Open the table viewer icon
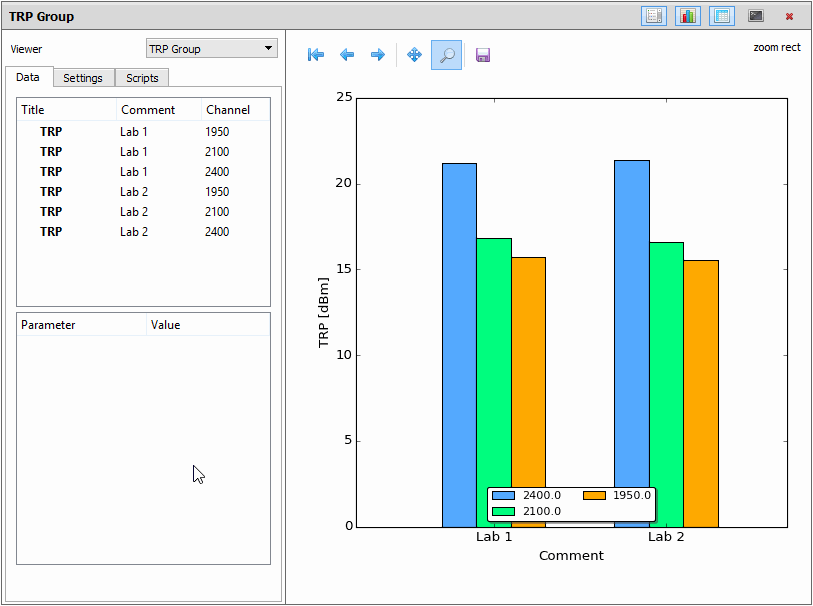The height and width of the screenshot is (606, 813). (x=721, y=15)
